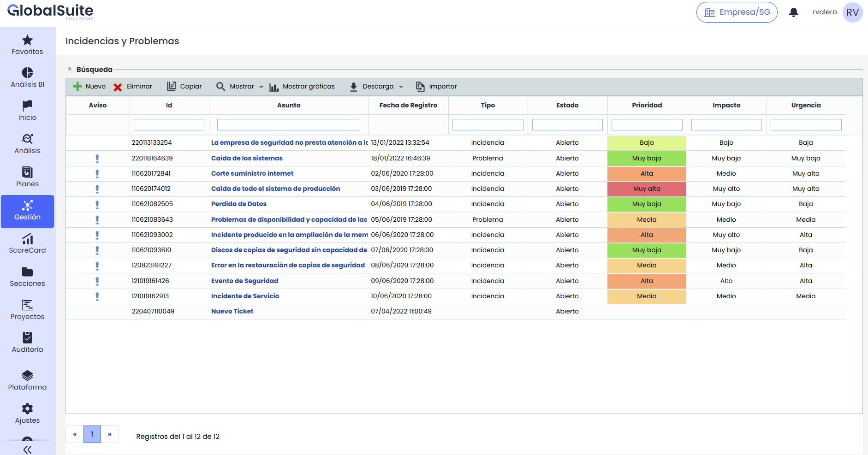Click Eliminar red cross button
The width and height of the screenshot is (868, 455).
pyautogui.click(x=133, y=86)
